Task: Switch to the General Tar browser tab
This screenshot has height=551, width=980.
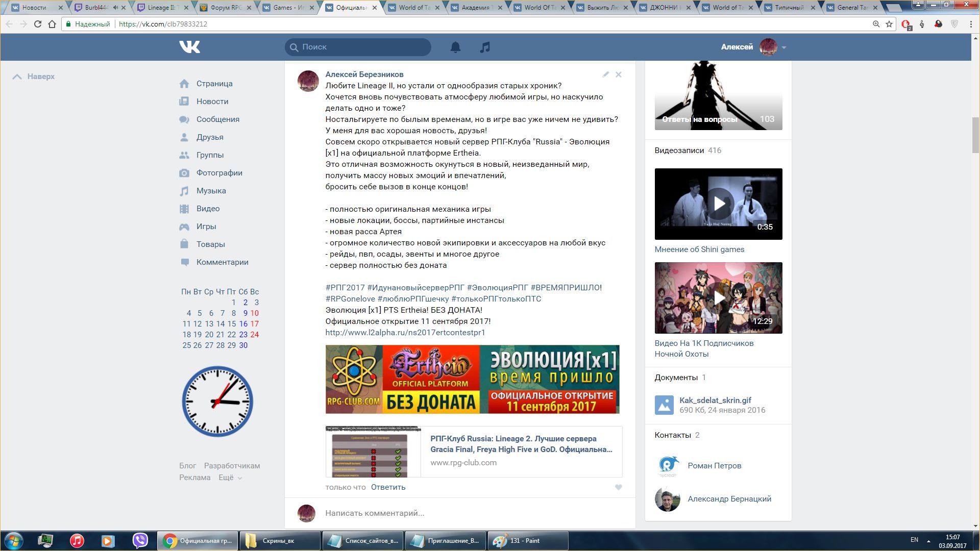Action: tap(852, 8)
